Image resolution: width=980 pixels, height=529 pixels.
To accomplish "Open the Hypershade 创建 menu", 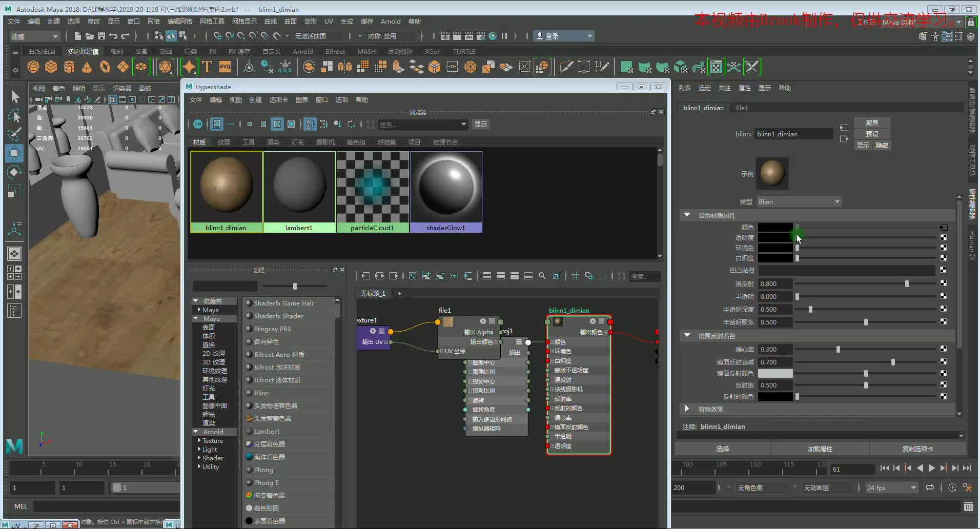I will point(256,99).
